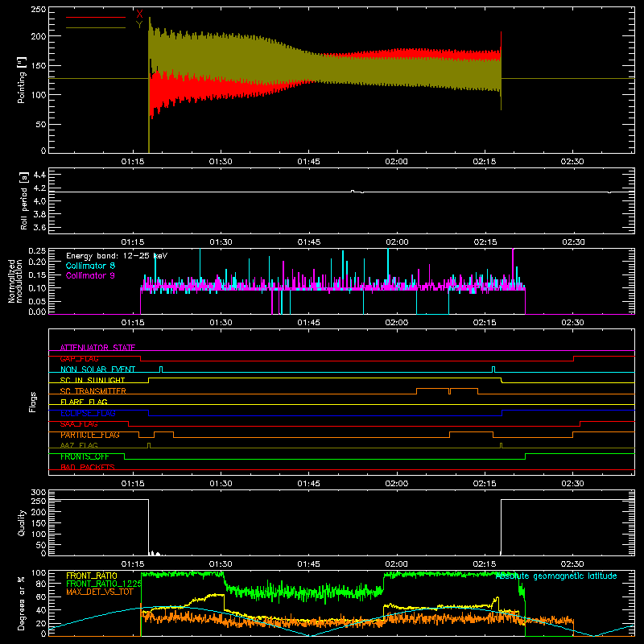Viewport: 644px width, 644px height.
Task: Click the 250 value on Pointing axis
Action: point(38,10)
